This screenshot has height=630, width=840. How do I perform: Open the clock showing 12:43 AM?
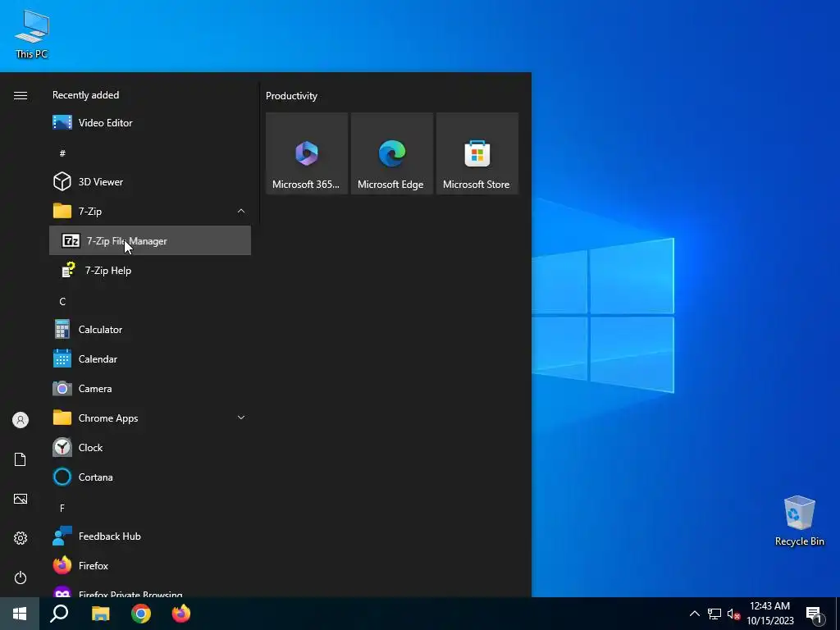pyautogui.click(x=769, y=614)
